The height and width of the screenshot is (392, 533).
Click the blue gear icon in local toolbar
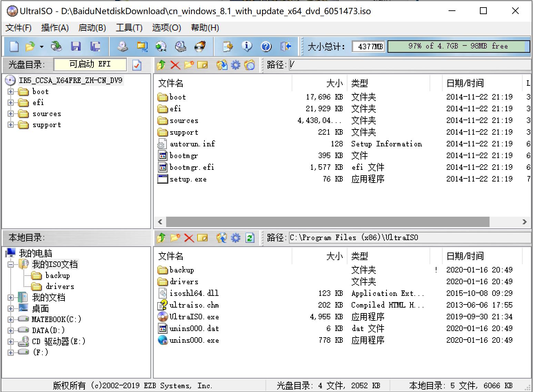[235, 238]
